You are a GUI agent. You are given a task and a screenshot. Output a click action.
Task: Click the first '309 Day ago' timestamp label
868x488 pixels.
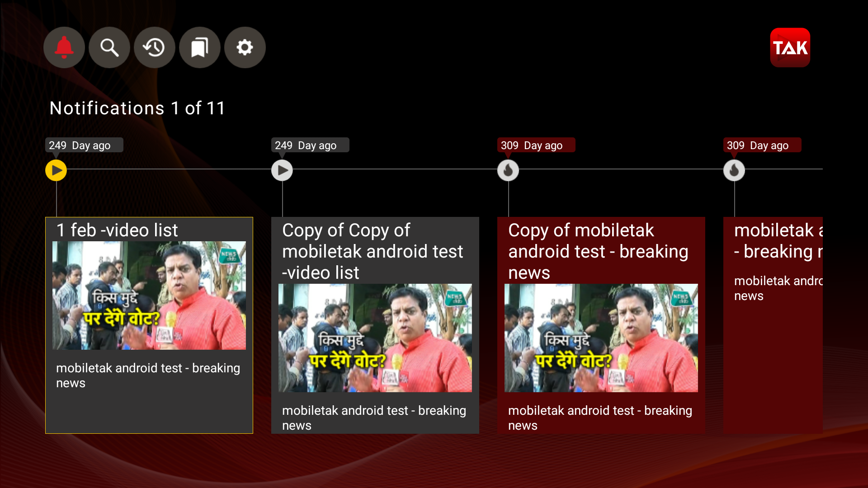click(536, 145)
